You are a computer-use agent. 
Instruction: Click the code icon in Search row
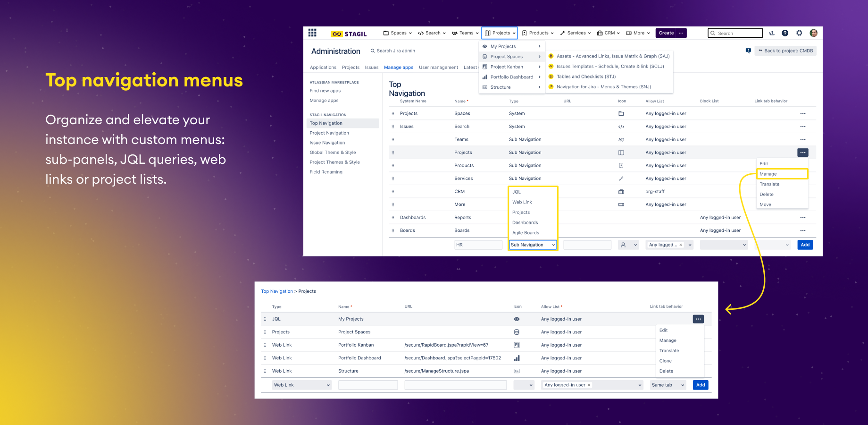pos(621,127)
